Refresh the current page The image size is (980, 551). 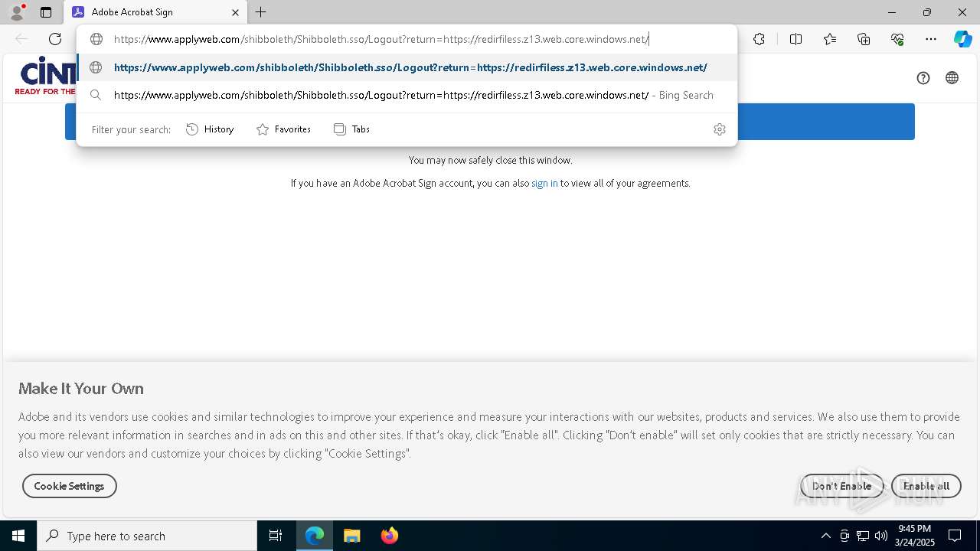[x=55, y=39]
